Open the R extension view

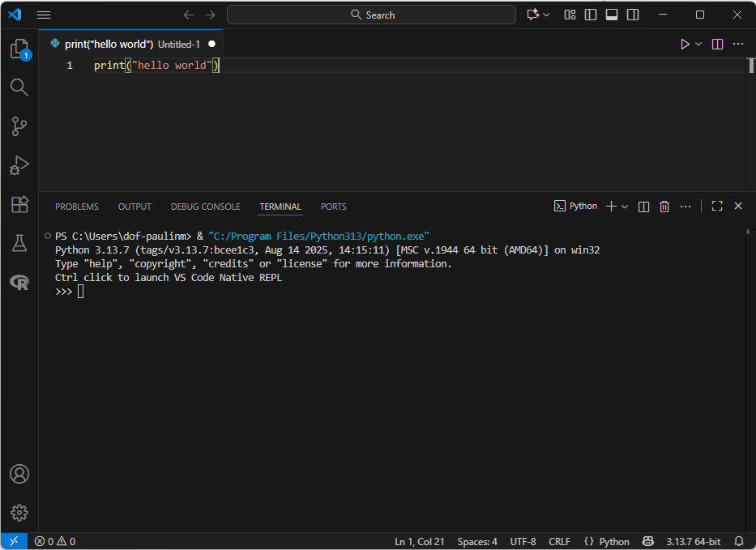click(x=19, y=282)
